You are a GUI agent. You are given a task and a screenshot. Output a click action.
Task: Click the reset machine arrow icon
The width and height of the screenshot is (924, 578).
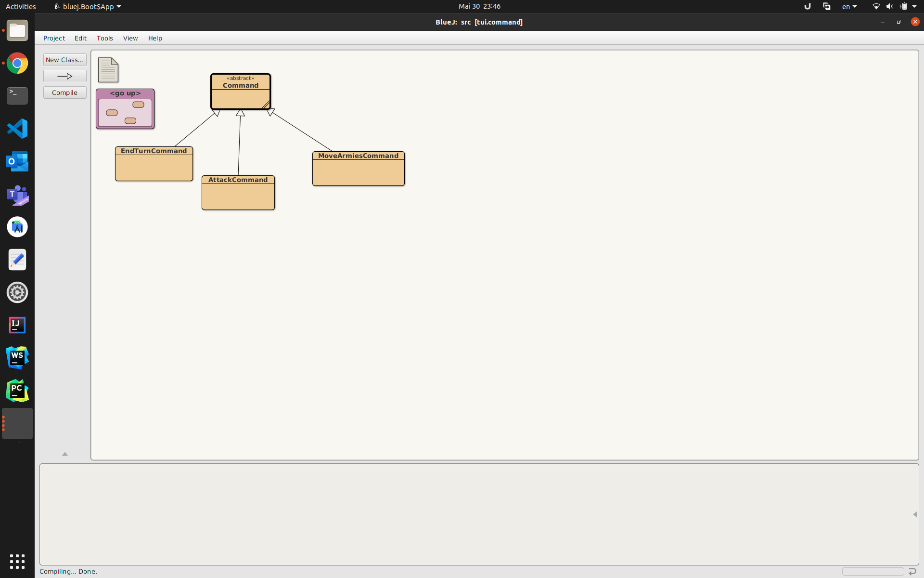(x=912, y=571)
